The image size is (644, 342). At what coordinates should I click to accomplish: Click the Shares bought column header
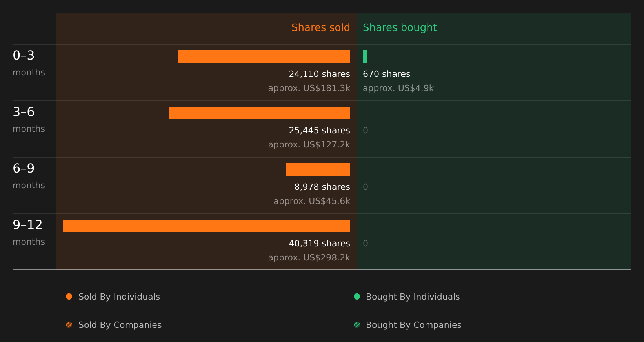pyautogui.click(x=400, y=27)
